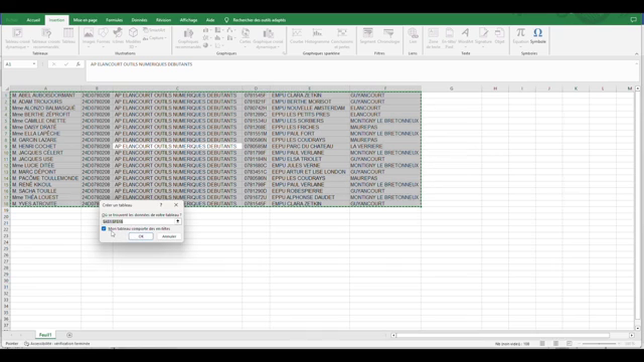The image size is (644, 362).
Task: Collapse the dialog range selector
Action: 178,222
